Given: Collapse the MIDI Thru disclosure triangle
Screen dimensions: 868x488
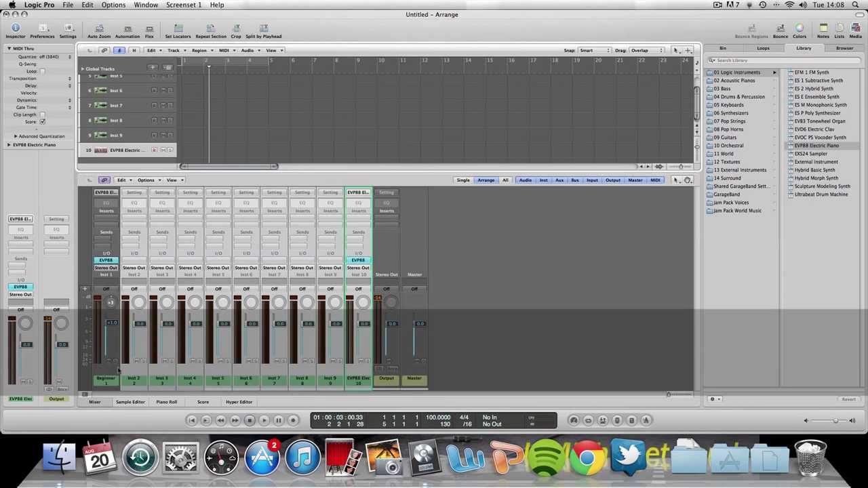Looking at the screenshot, I should [9, 49].
